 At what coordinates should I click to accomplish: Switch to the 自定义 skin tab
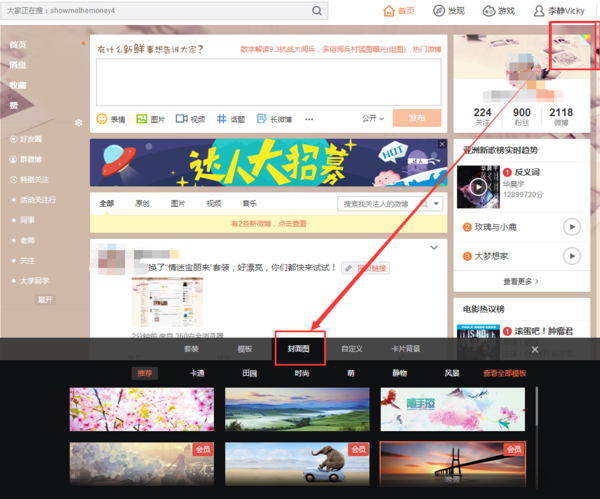coord(352,349)
